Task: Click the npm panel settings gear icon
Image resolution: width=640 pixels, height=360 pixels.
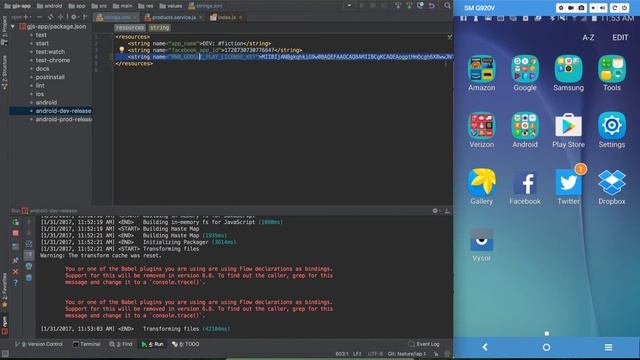Action: pos(73,17)
